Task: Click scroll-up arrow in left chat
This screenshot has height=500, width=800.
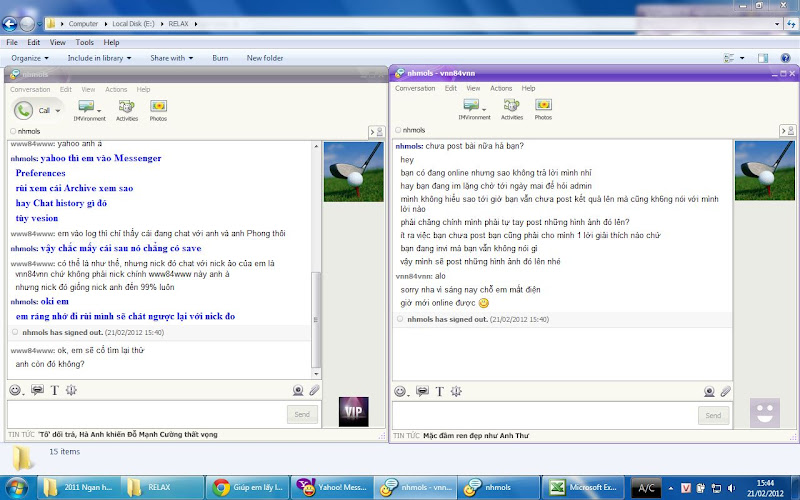Action: tap(316, 146)
